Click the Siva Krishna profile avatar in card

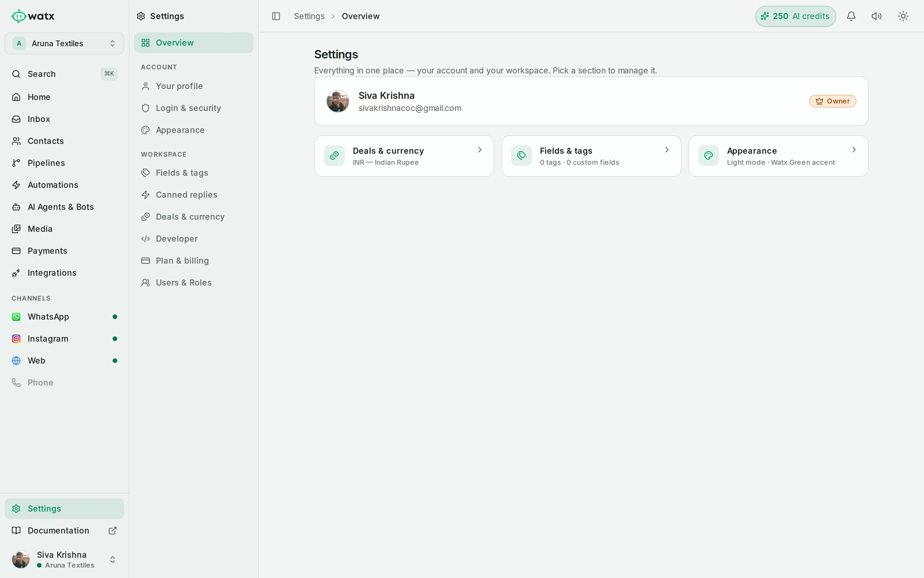338,101
